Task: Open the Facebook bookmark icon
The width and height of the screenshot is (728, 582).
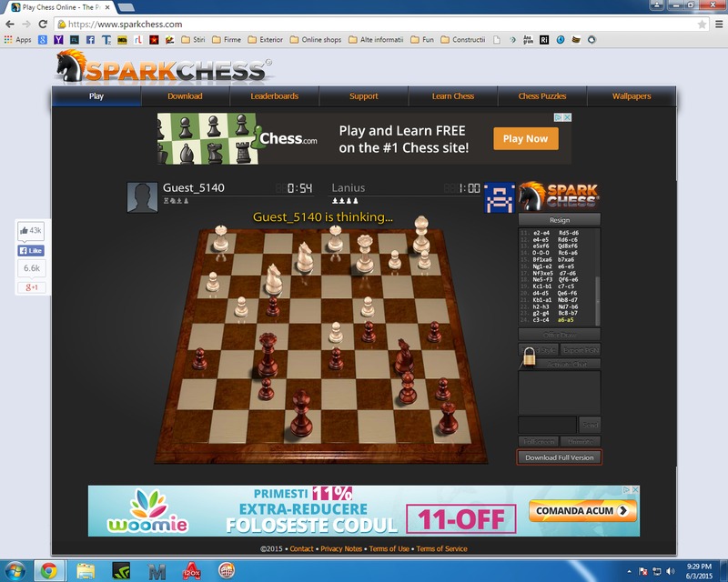Action: click(x=90, y=40)
